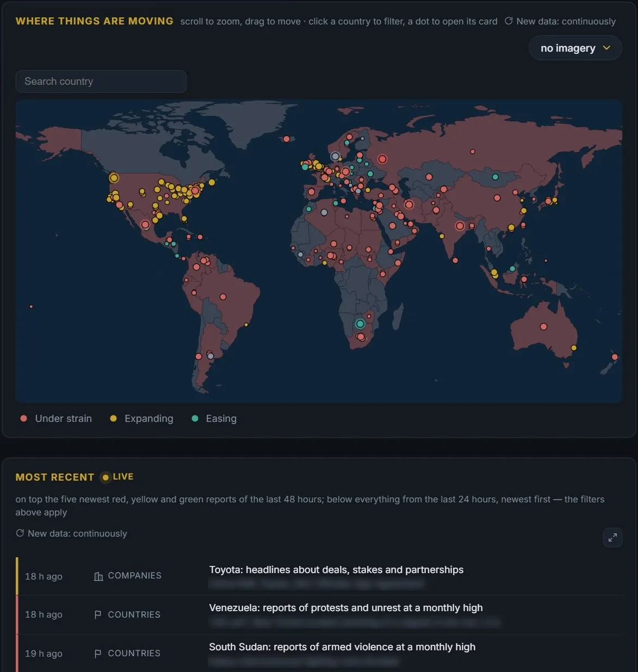Open the large green dot in southern Africa
The image size is (638, 672).
(360, 324)
